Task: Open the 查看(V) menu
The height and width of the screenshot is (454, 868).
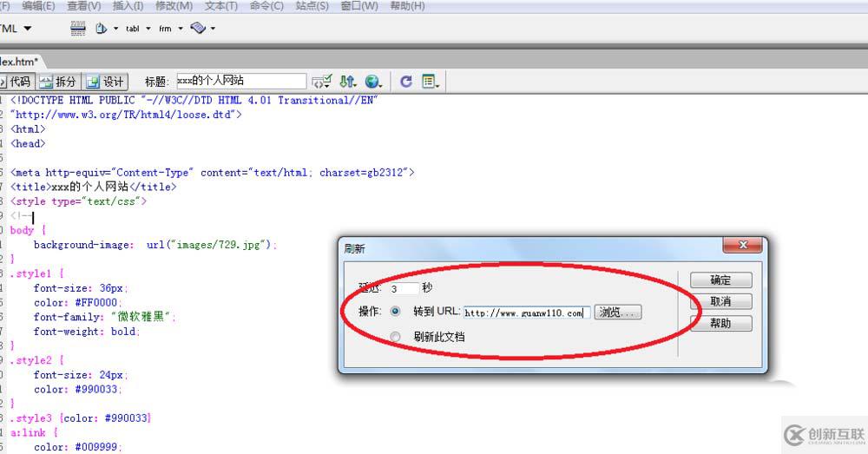Action: point(84,6)
